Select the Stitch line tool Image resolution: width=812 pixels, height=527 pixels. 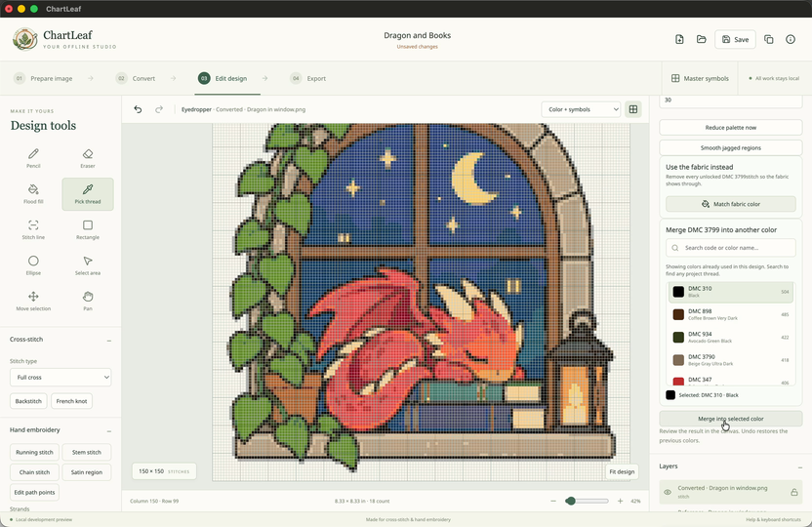[33, 229]
